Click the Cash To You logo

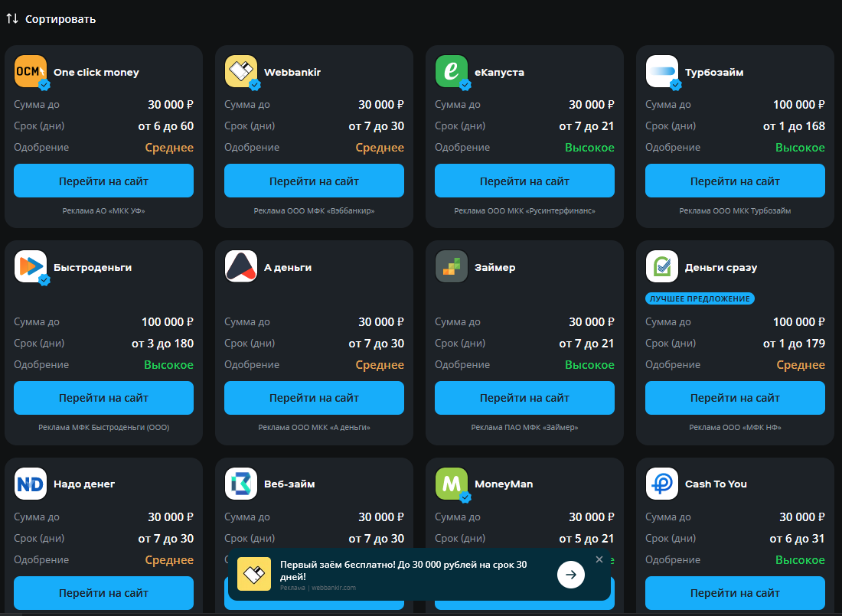pyautogui.click(x=661, y=484)
